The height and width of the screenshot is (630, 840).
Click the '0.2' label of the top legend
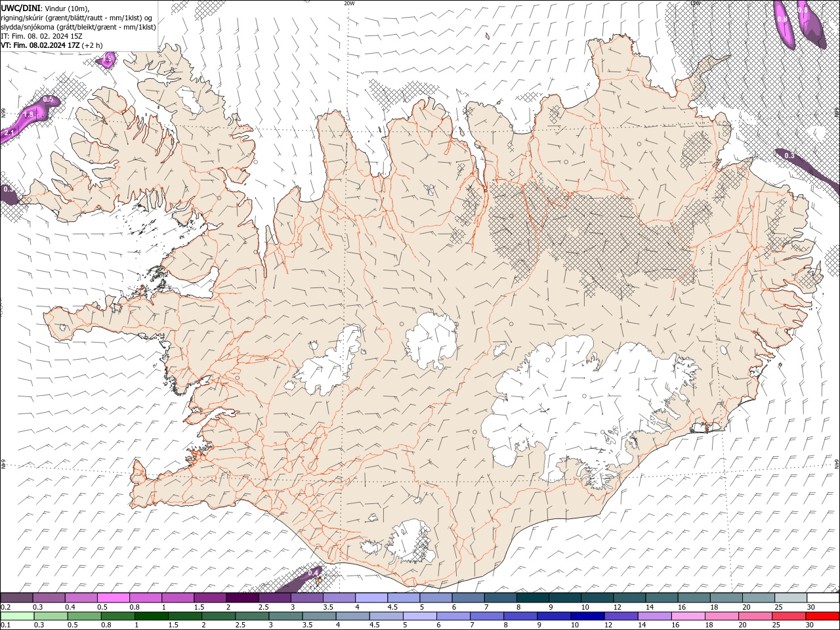coord(6,607)
